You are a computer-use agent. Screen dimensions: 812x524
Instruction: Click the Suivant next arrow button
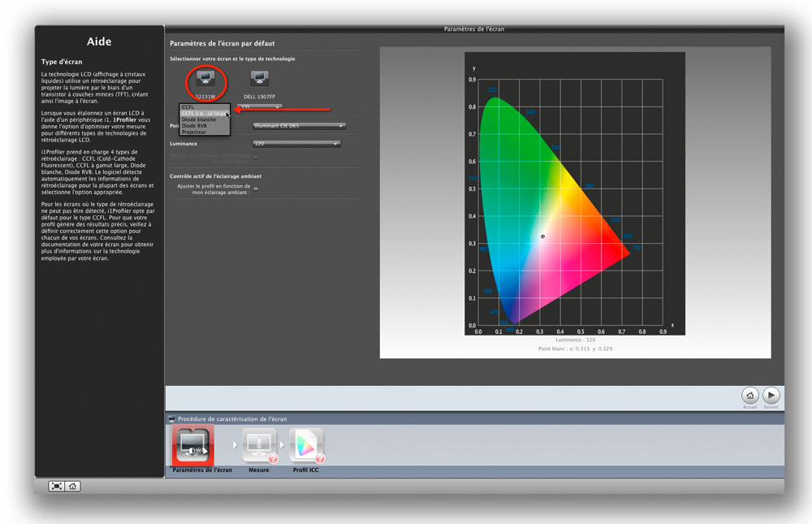[x=771, y=396]
